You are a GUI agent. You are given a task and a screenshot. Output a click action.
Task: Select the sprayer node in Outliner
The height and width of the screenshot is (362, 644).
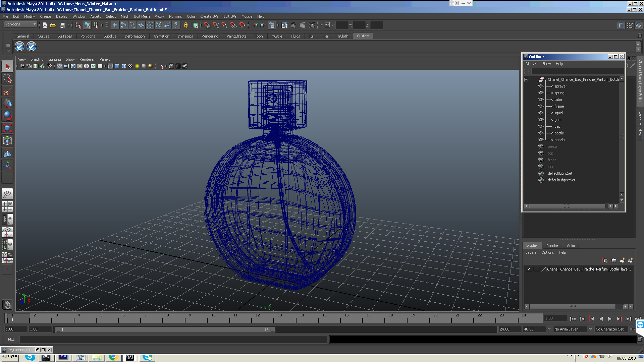point(560,86)
